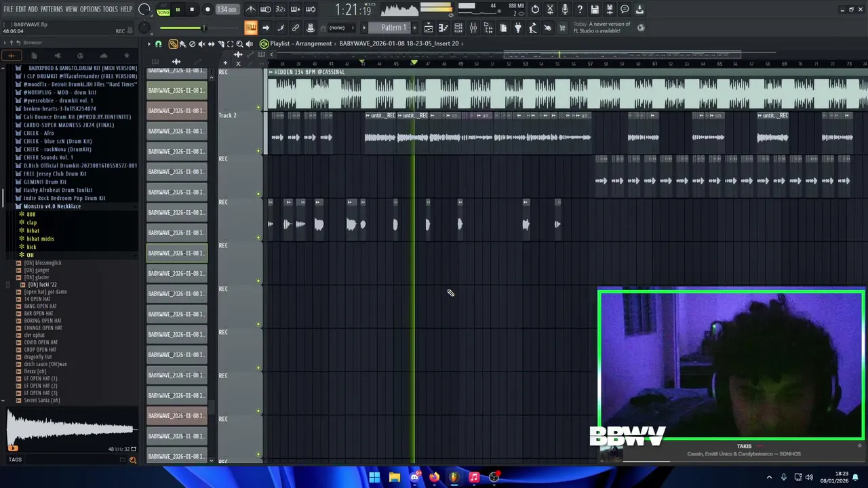This screenshot has width=868, height=488.
Task: Expand the kick folder in browser
Action: pos(31,247)
